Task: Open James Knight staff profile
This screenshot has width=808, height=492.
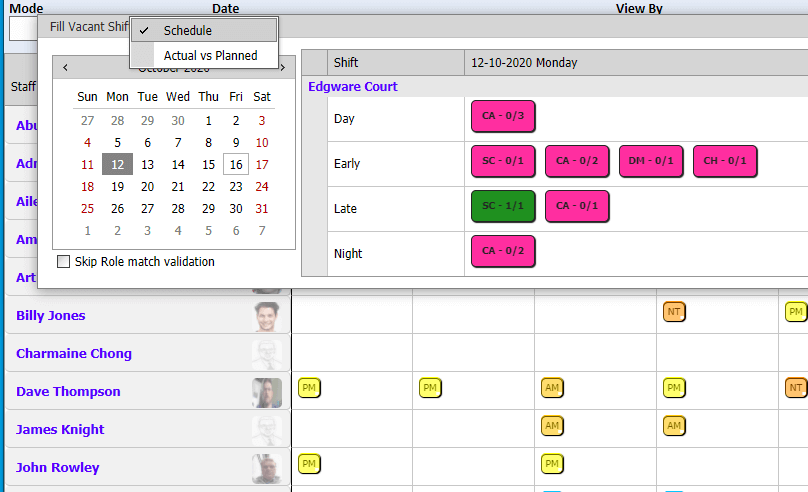Action: [60, 430]
